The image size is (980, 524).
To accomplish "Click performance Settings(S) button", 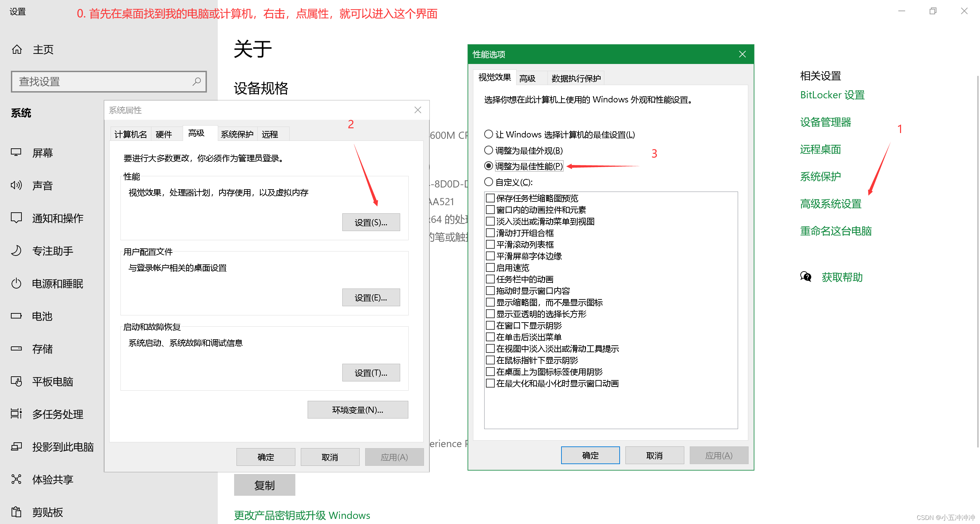I will pos(371,222).
